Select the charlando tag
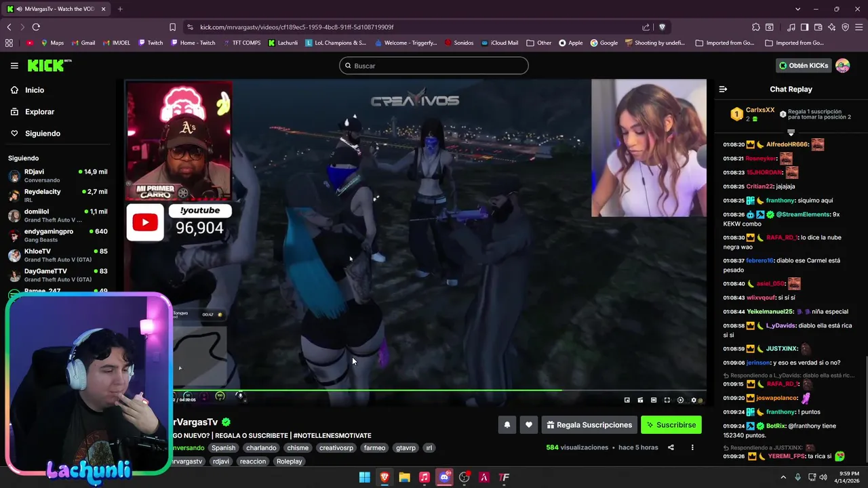Viewport: 868px width, 488px height. point(261,448)
